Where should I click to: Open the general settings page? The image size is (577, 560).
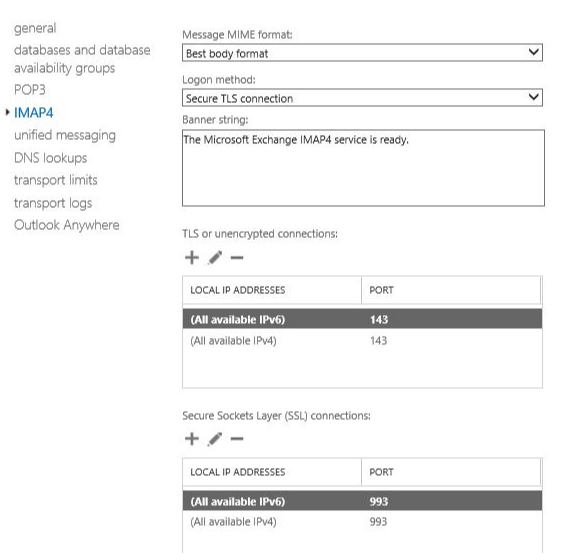click(x=35, y=28)
